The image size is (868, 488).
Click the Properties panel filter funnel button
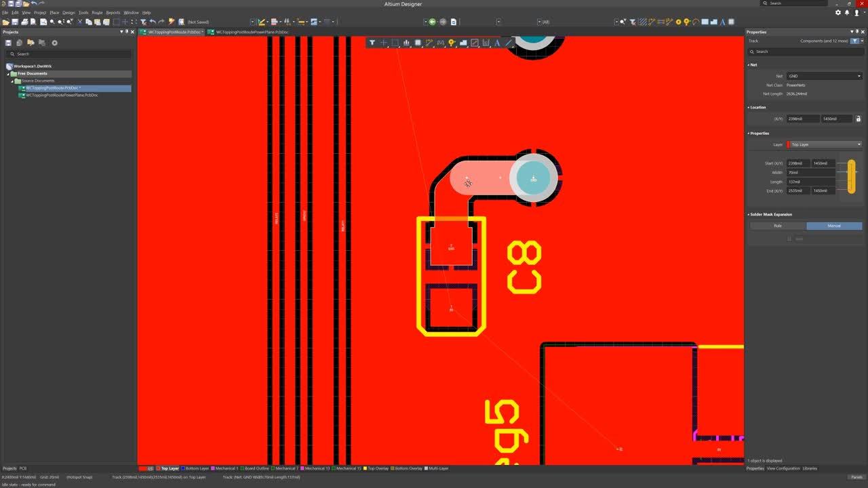[x=854, y=41]
